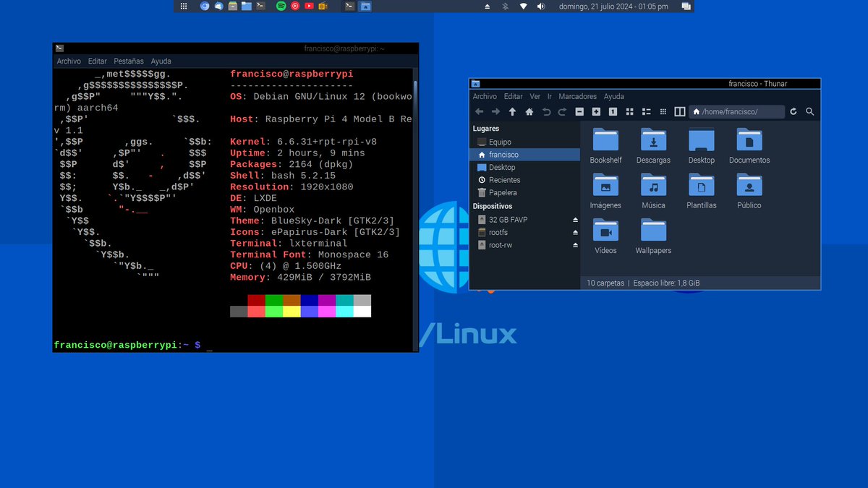Open the Imágenes folder
Viewport: 868px width, 488px height.
[605, 191]
